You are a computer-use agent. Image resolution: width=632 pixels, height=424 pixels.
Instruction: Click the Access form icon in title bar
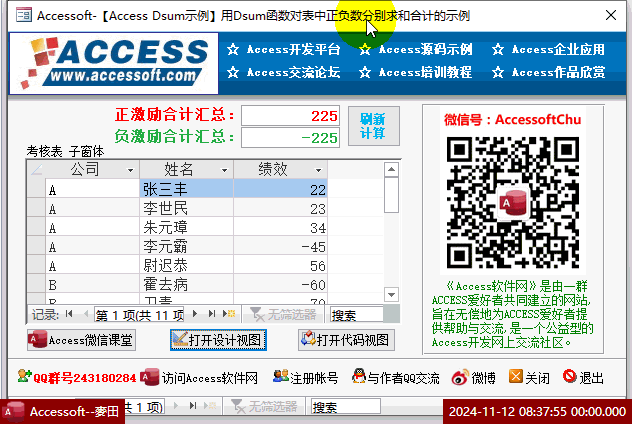(23, 15)
